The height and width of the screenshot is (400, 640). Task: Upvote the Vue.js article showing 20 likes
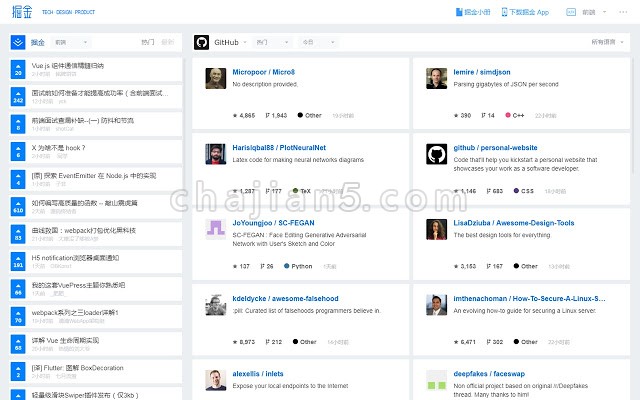pos(18,69)
